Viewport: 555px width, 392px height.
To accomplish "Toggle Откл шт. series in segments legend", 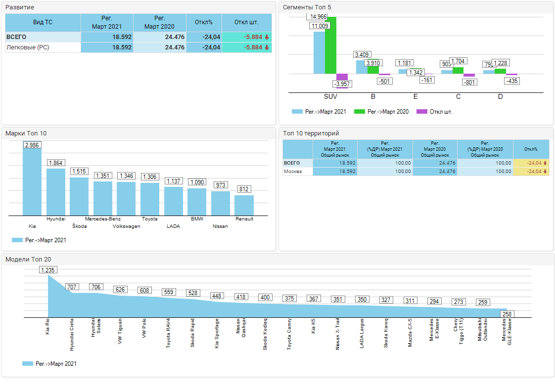I will click(x=435, y=112).
